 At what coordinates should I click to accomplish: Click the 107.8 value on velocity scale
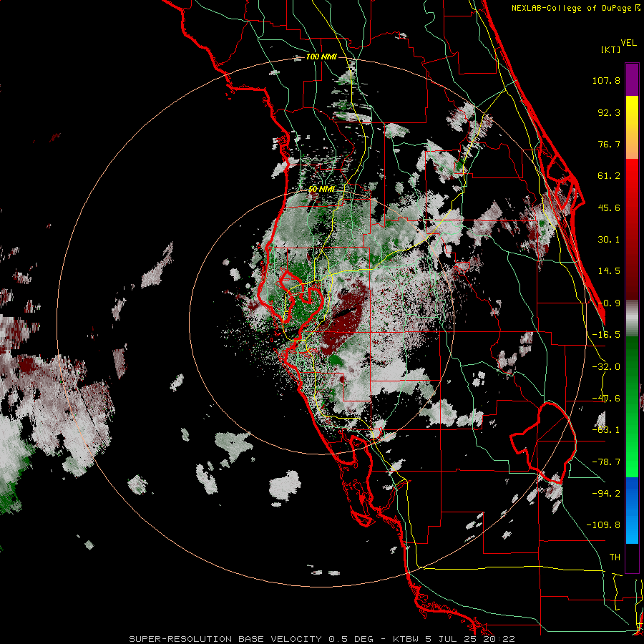tap(606, 80)
